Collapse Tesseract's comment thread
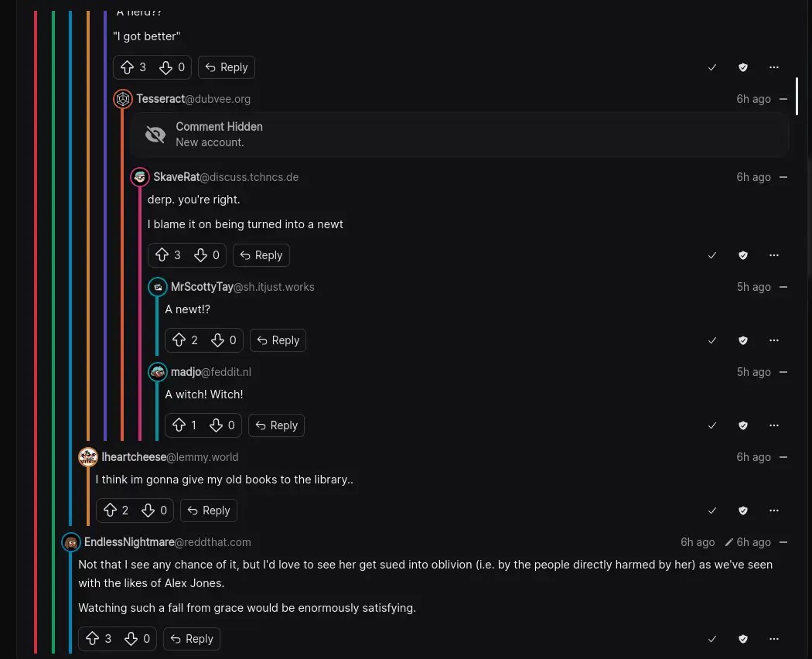Viewport: 812px width, 659px height. click(x=783, y=99)
